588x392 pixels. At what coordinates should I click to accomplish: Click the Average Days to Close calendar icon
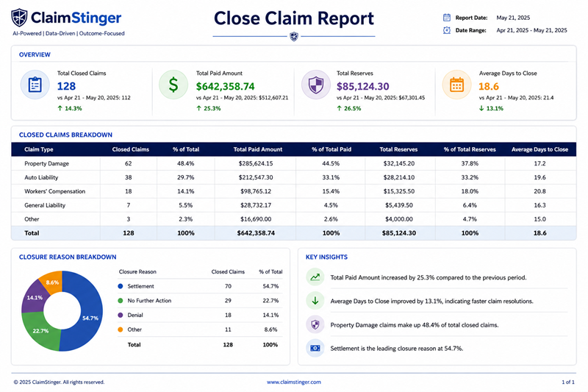[x=456, y=85]
